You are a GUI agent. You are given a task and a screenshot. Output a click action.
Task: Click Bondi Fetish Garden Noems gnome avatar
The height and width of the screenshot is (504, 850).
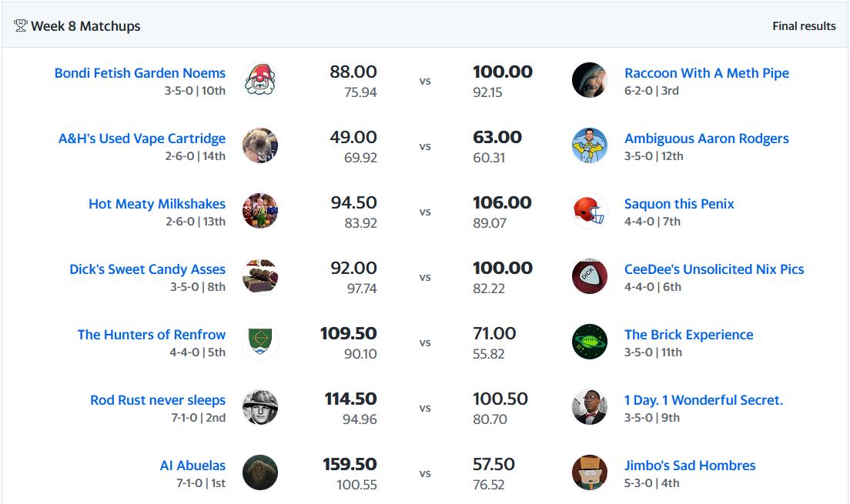pos(259,80)
